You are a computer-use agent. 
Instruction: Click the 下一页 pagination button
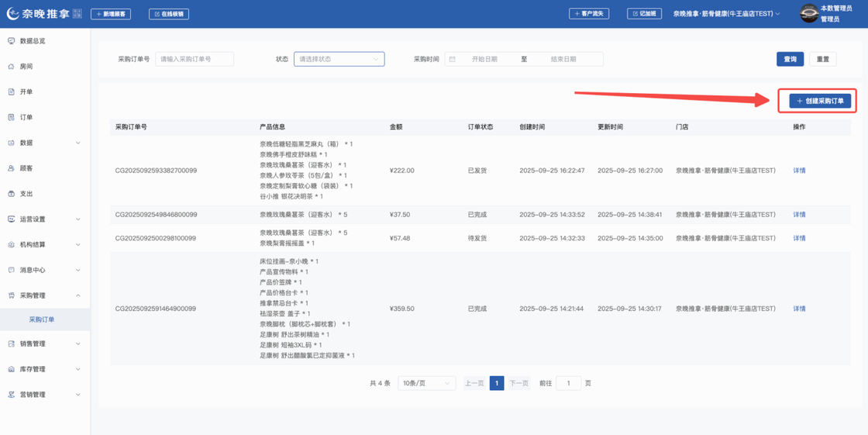[518, 383]
